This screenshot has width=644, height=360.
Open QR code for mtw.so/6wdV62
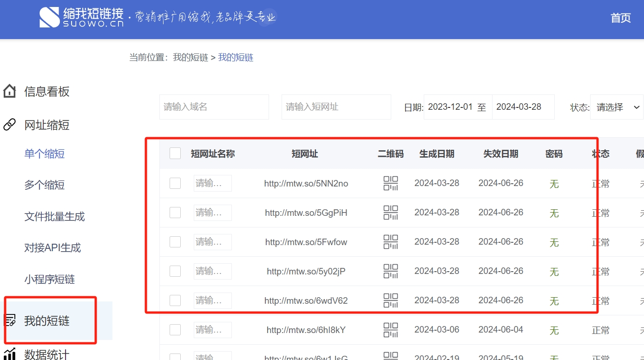[x=391, y=300]
